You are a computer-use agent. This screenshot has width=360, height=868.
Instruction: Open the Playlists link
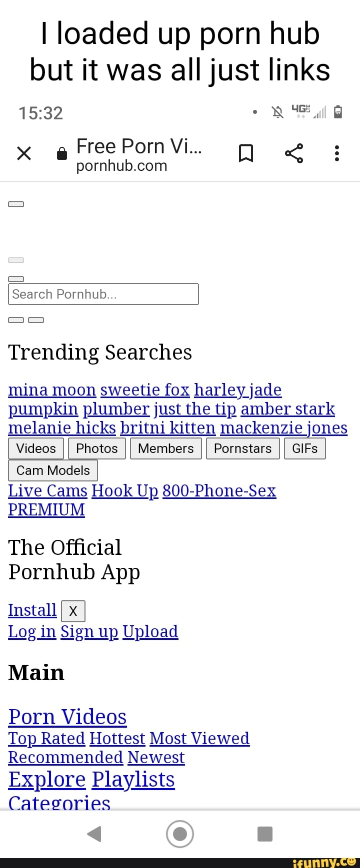click(x=133, y=779)
